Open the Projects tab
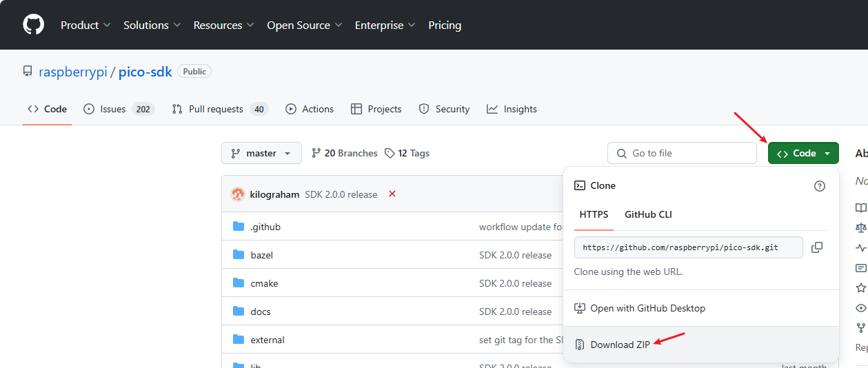 [x=376, y=109]
